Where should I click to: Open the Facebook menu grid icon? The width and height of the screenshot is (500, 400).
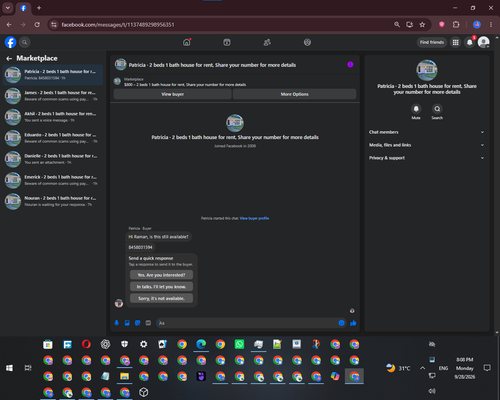tap(455, 42)
